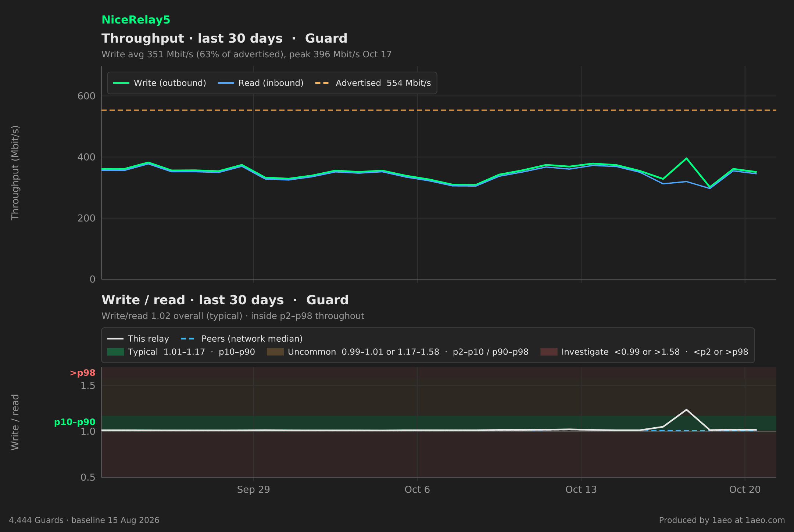The width and height of the screenshot is (794, 532).
Task: Click the 4,444 Guards baseline footer text
Action: 84,520
